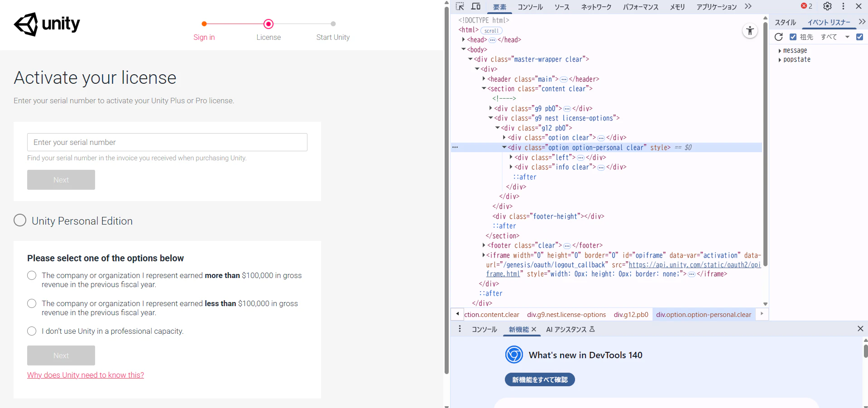The height and width of the screenshot is (408, 868).
Task: Expand the footer class clear node
Action: (484, 245)
